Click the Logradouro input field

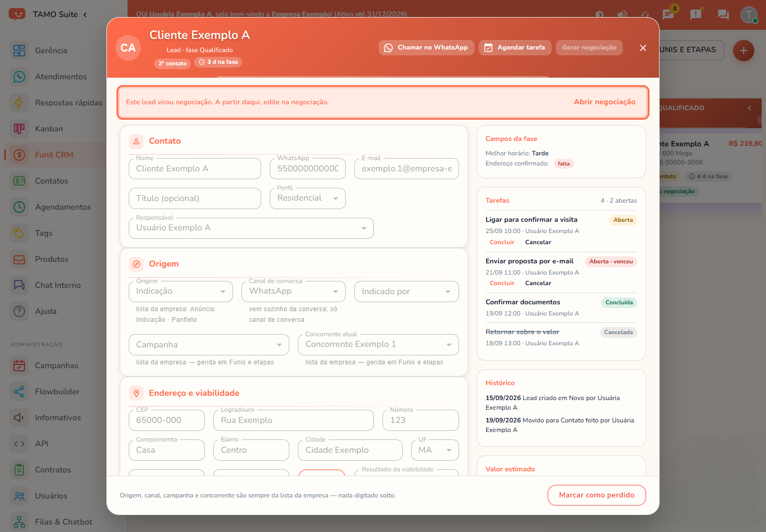click(x=294, y=420)
